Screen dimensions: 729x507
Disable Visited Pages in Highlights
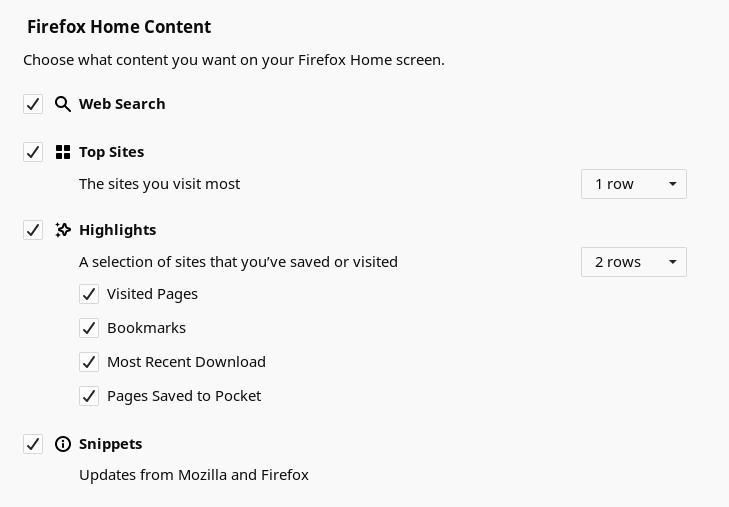(x=89, y=294)
